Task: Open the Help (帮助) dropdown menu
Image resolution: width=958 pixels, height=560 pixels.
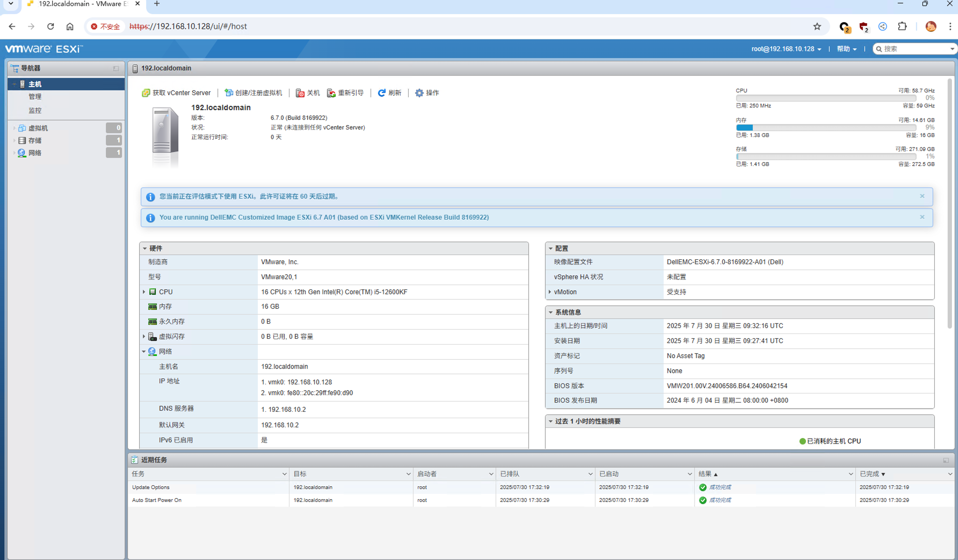Action: [847, 49]
